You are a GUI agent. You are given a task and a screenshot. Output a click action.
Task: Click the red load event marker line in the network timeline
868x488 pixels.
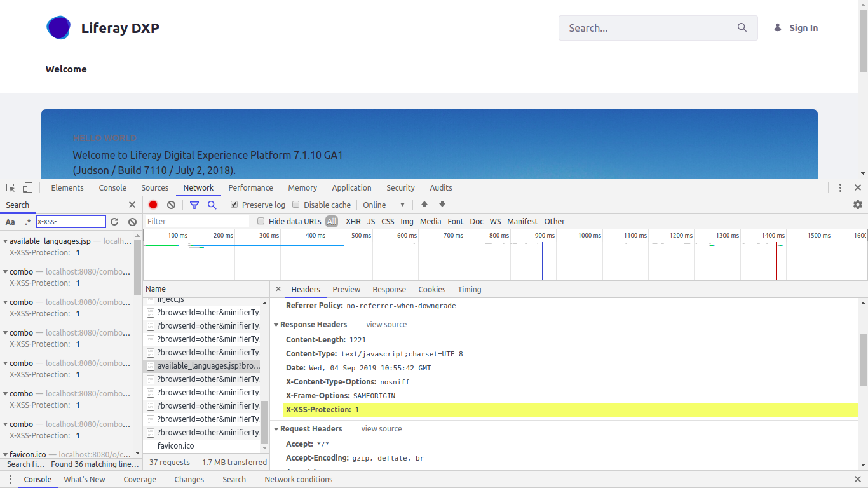[x=776, y=261]
